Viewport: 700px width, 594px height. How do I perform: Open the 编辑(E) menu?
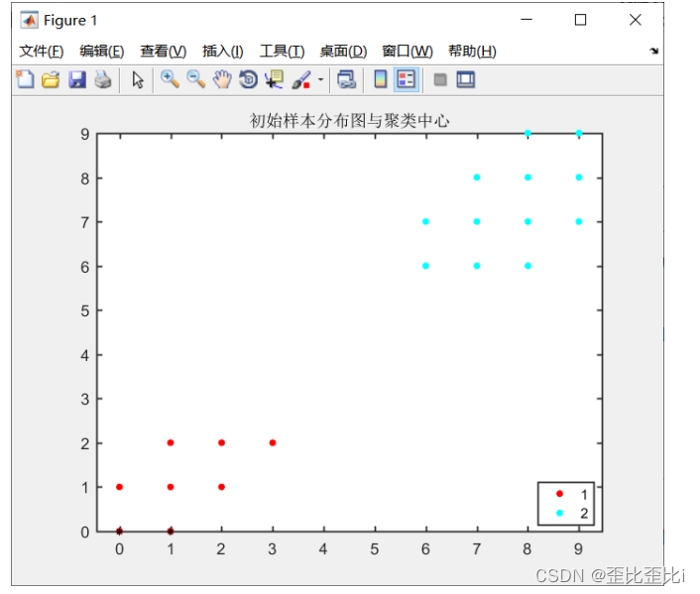[102, 51]
